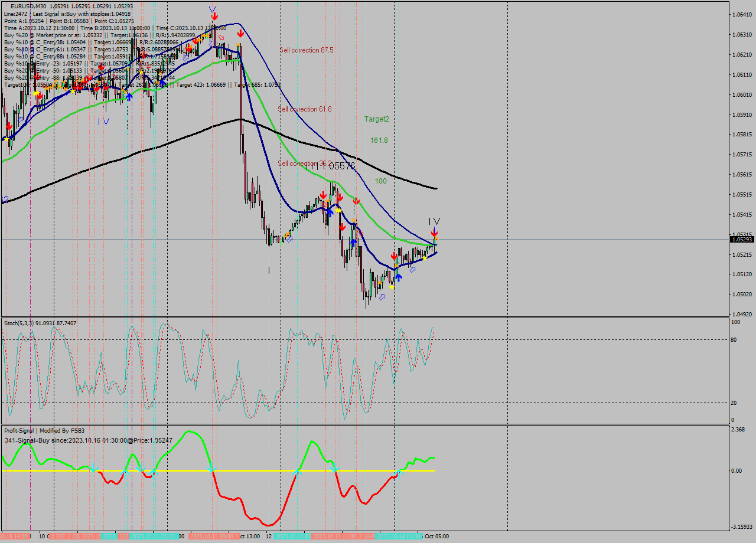Select the red down arrow above the latest candle
Image resolution: width=756 pixels, height=543 pixels.
pyautogui.click(x=435, y=232)
